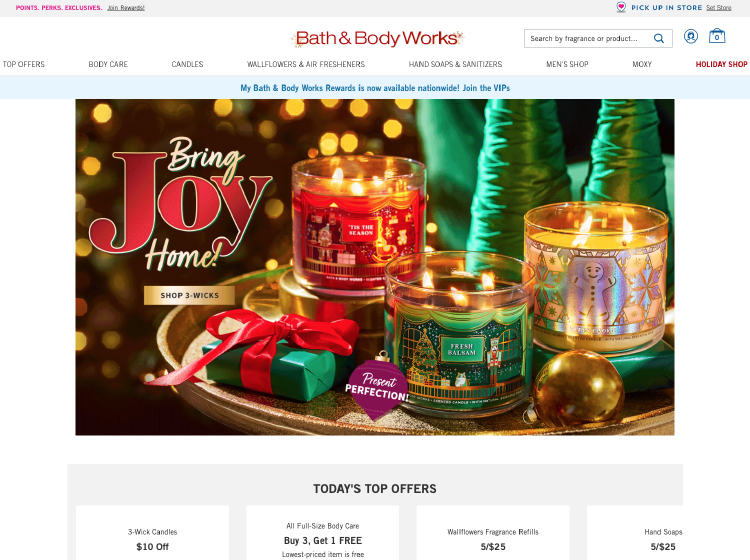Open Hand Soaps & Sanitizers menu
750x560 pixels.
pos(455,64)
